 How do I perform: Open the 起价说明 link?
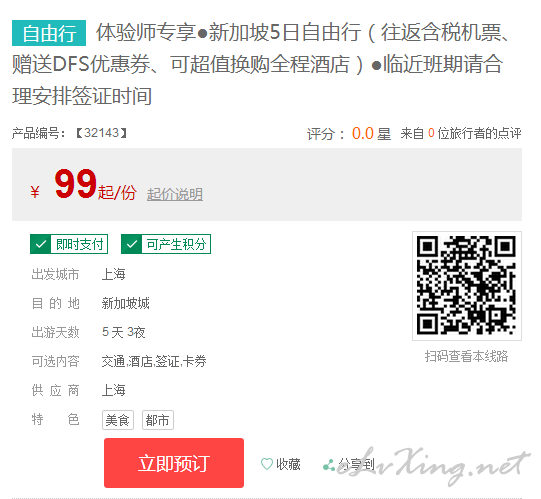(x=175, y=194)
